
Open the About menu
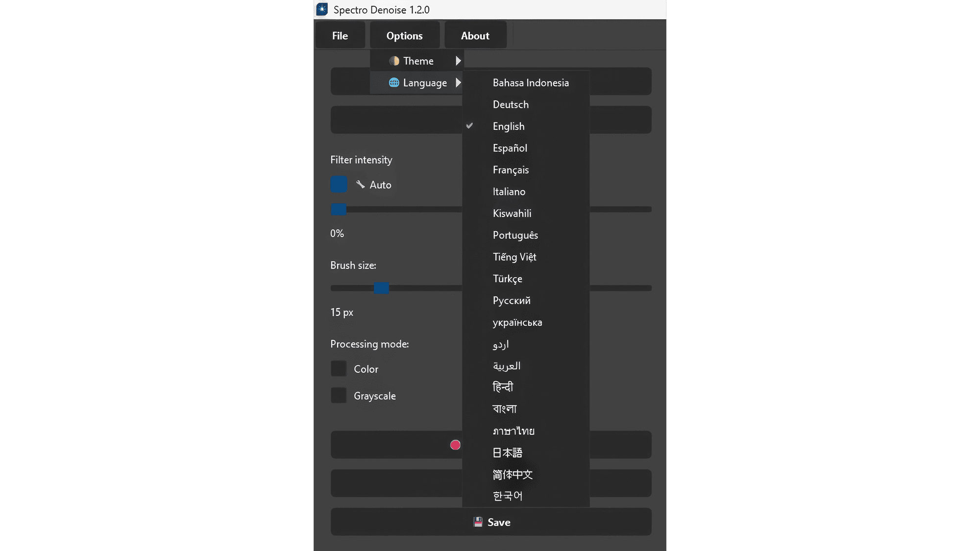475,36
